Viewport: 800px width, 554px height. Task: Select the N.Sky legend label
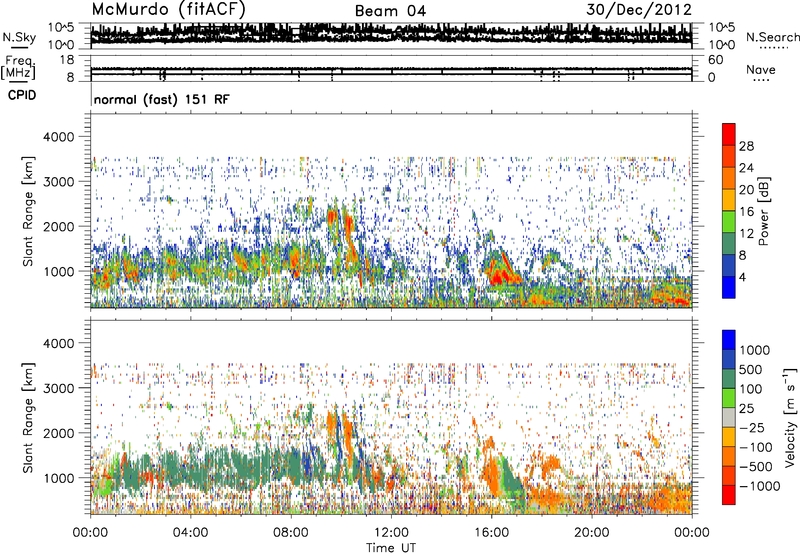coord(19,37)
